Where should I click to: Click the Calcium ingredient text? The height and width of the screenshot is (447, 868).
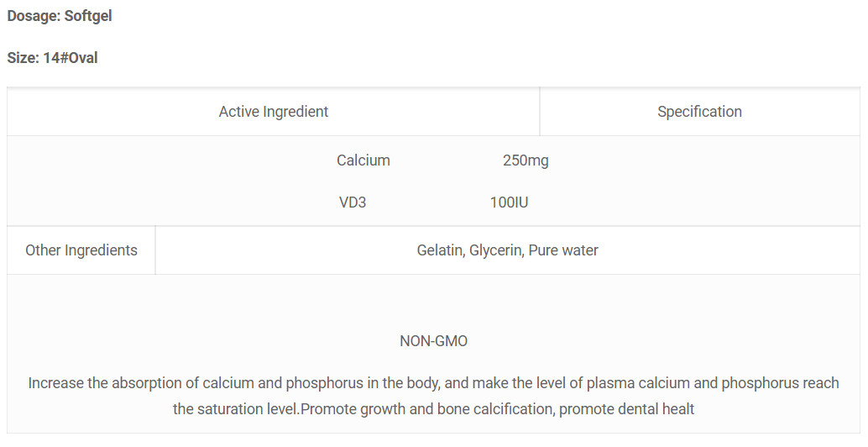point(363,160)
